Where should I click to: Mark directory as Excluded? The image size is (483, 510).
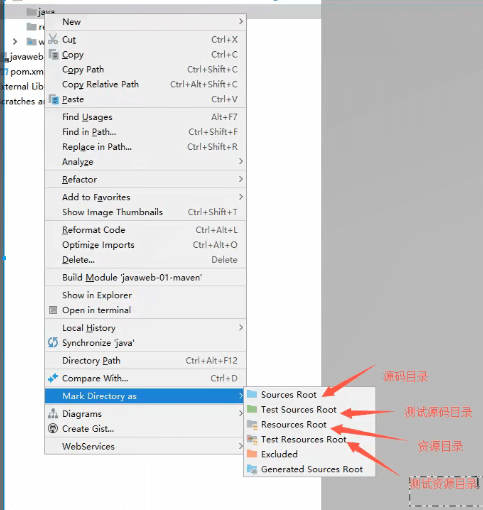[309, 454]
